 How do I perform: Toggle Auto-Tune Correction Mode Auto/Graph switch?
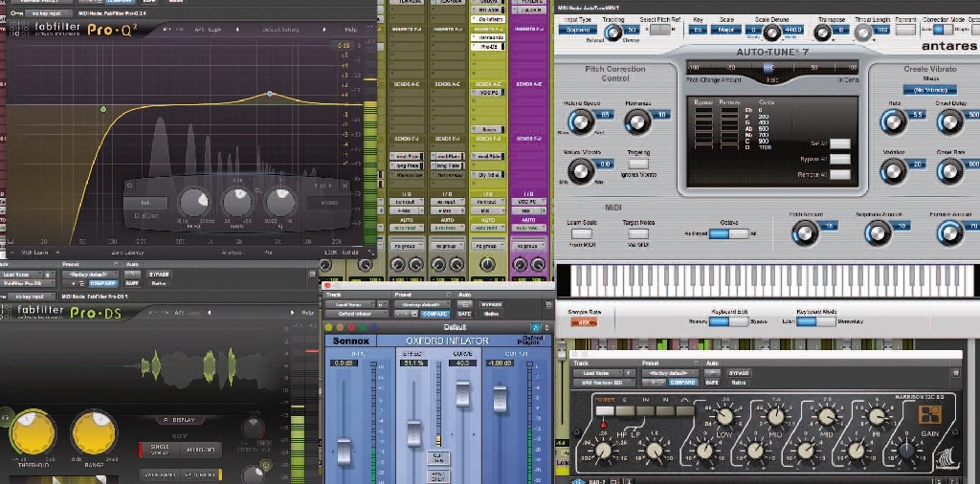click(x=943, y=29)
